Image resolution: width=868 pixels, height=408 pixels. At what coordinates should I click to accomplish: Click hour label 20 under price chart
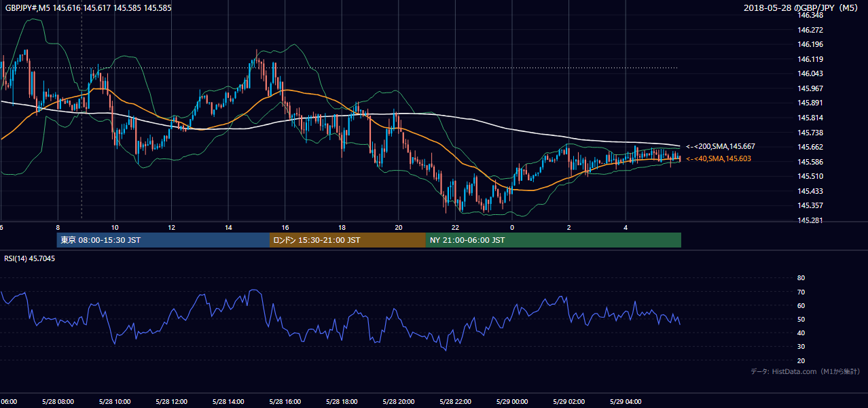pos(399,228)
